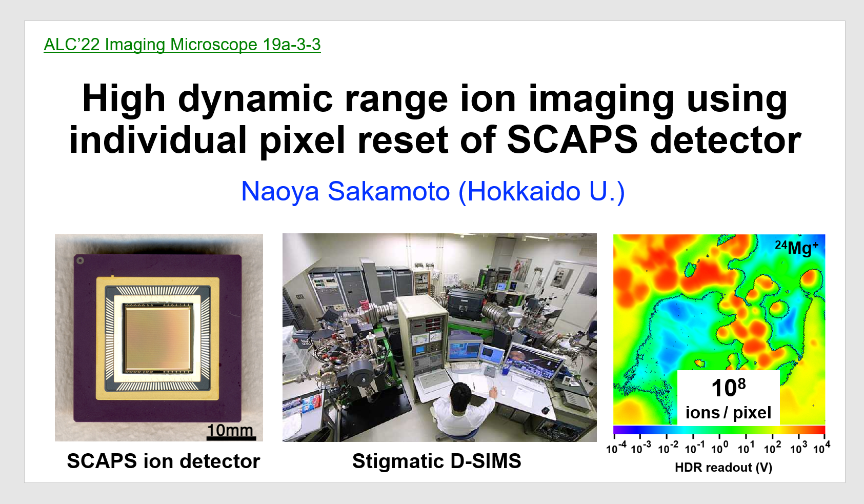Viewport: 864px width, 504px height.
Task: Click the 'HDR readout (V)' axis label
Action: click(x=723, y=468)
